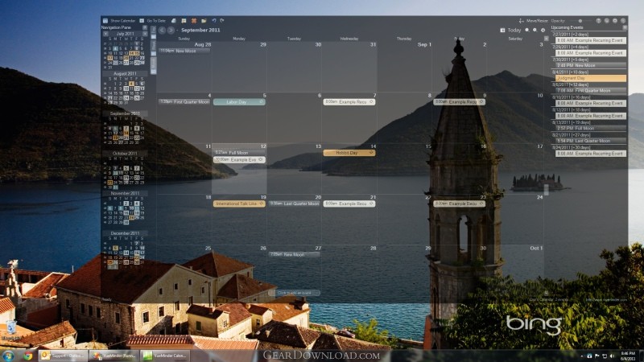Click the zoom in magnifier icon

535,30
